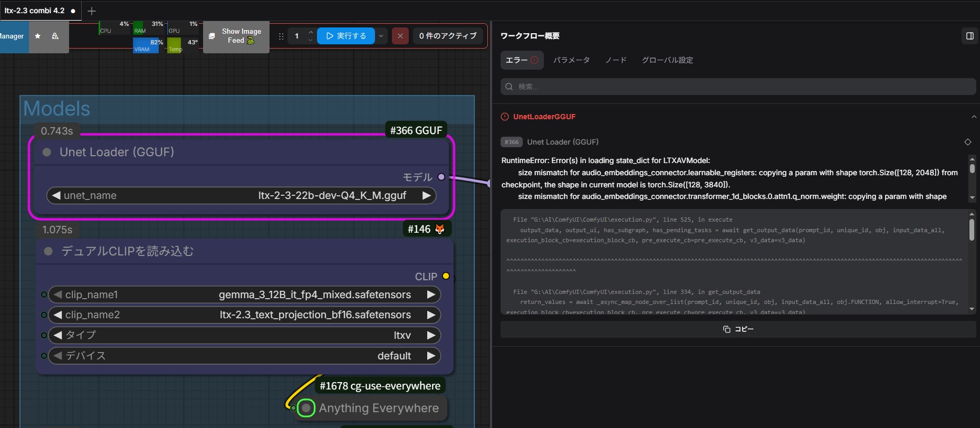Click the star favorites icon in toolbar

click(x=37, y=36)
